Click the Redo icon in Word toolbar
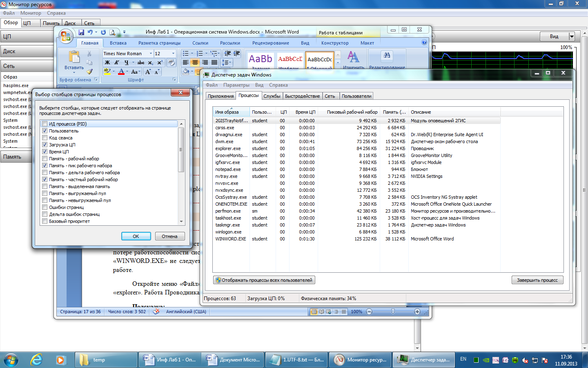Viewport: 588px width, 368px height. coord(103,32)
